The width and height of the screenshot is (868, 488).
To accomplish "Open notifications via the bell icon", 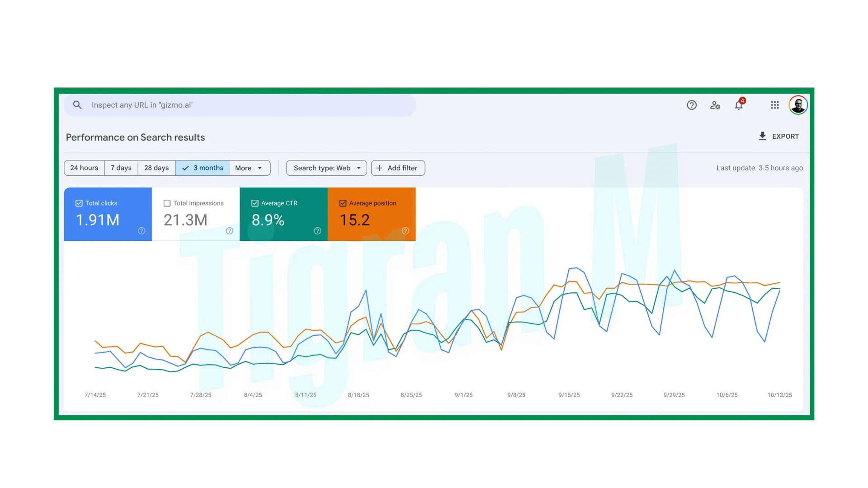I will [x=739, y=105].
